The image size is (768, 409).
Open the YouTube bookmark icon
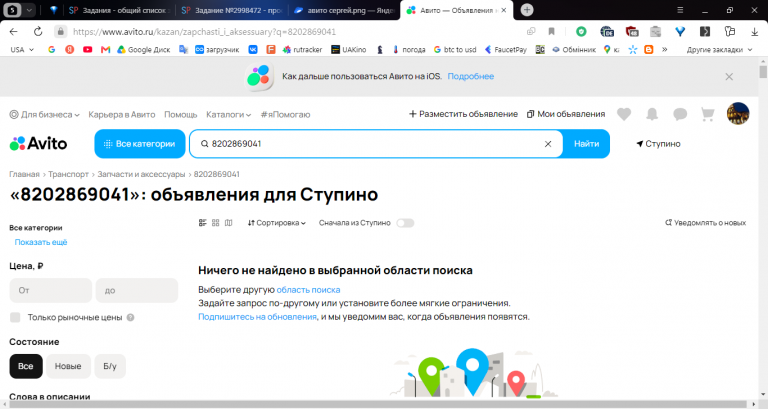pos(88,49)
